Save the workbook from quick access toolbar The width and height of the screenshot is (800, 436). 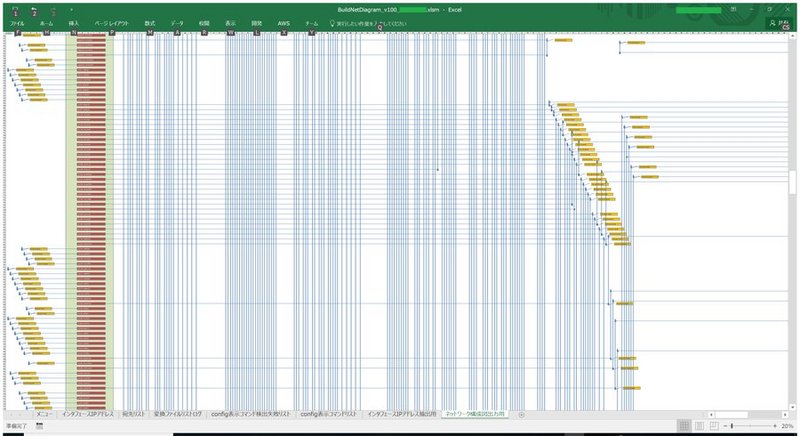point(15,11)
